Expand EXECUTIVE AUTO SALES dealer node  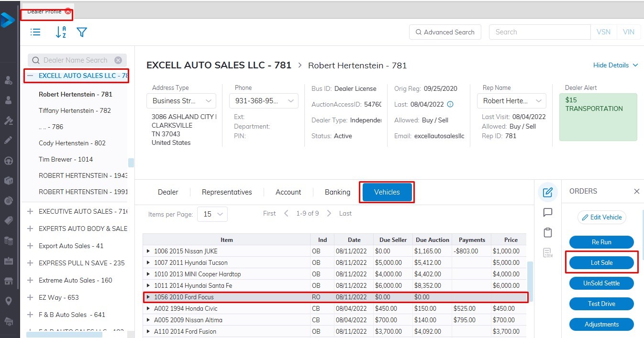[x=30, y=211]
